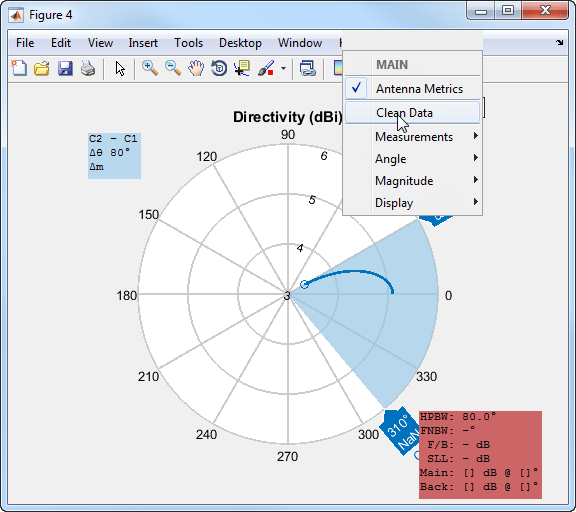Click the red antenna metrics readout box
This screenshot has width=576, height=512.
tap(480, 455)
